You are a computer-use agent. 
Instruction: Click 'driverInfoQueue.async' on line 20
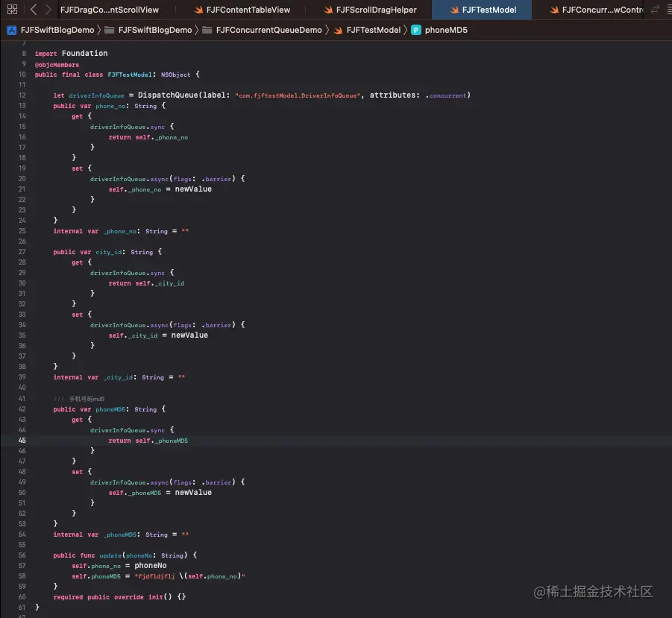[x=129, y=179]
